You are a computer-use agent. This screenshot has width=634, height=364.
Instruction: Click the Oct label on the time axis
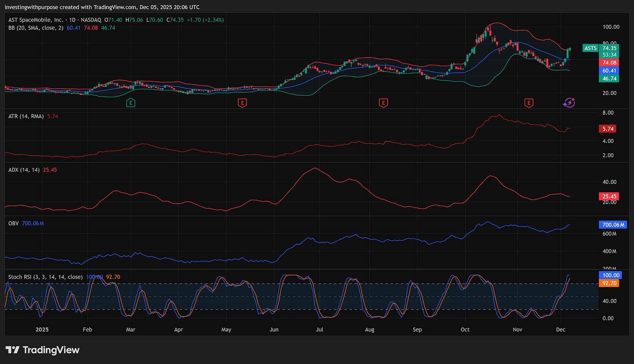[465, 330]
